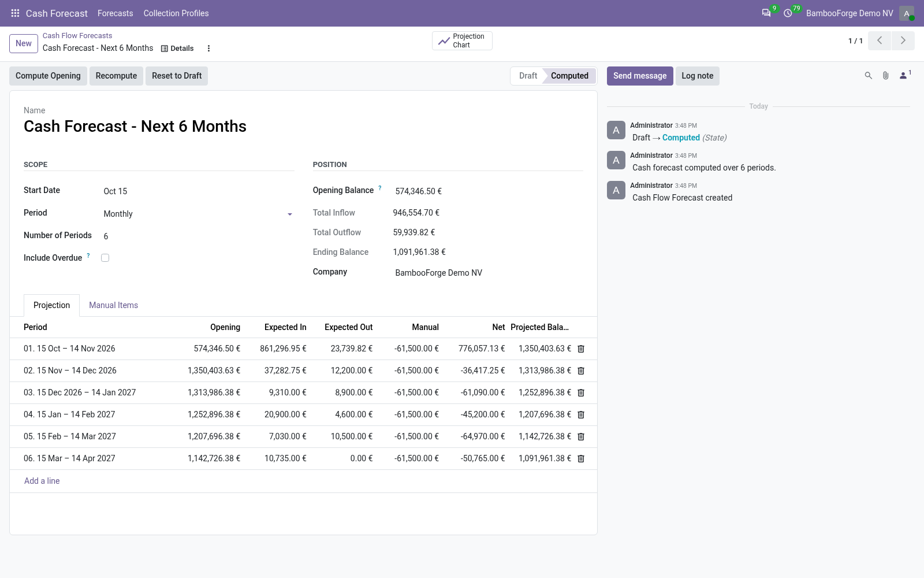Delete the 15 Feb – 14 Mar 2027 line
This screenshot has height=578, width=924.
[x=581, y=437]
